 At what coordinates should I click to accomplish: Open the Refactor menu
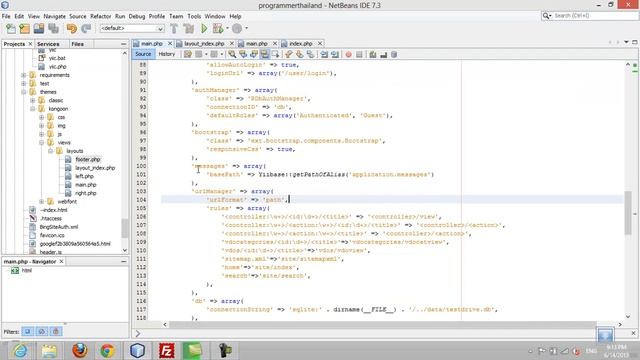100,16
